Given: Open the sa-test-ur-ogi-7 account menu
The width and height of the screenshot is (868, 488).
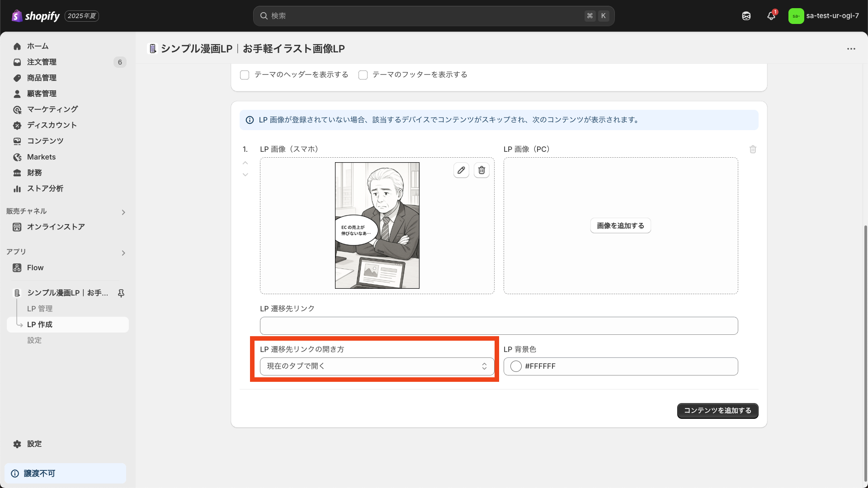Looking at the screenshot, I should click(824, 16).
